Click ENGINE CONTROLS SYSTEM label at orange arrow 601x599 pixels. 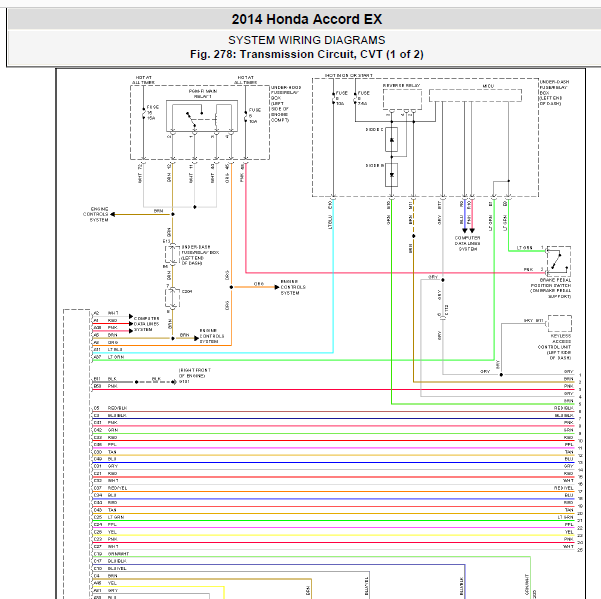tap(293, 287)
